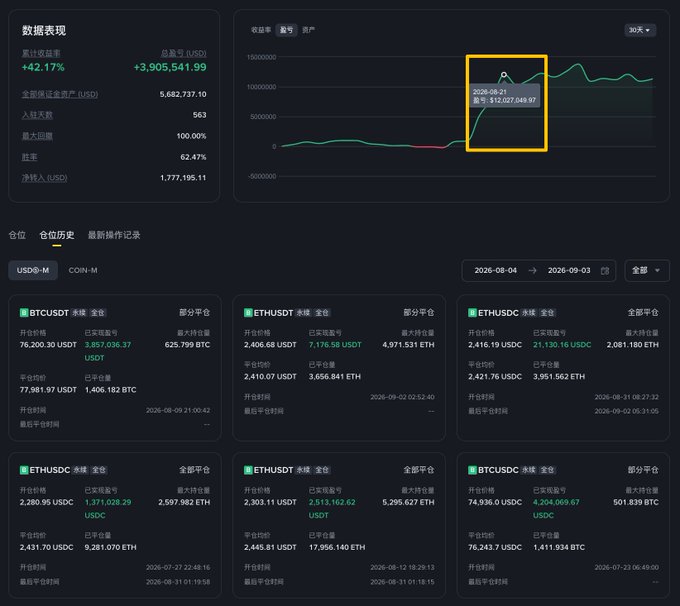Click the 数据表现 heading
This screenshot has height=606, width=680.
pos(44,30)
